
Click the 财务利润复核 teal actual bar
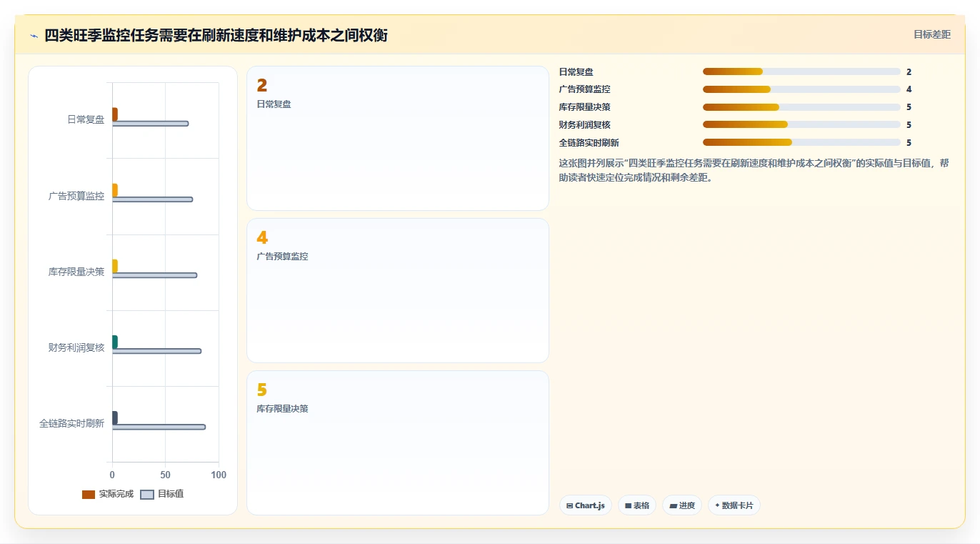(115, 342)
